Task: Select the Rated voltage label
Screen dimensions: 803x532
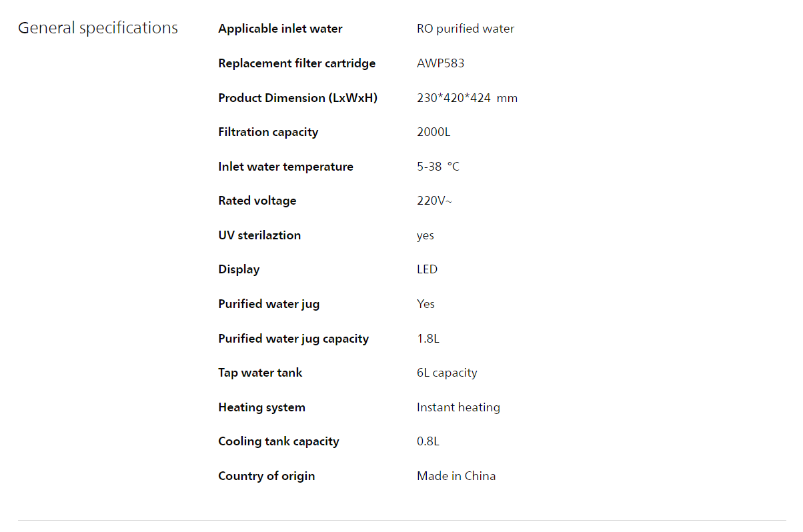Action: tap(257, 201)
